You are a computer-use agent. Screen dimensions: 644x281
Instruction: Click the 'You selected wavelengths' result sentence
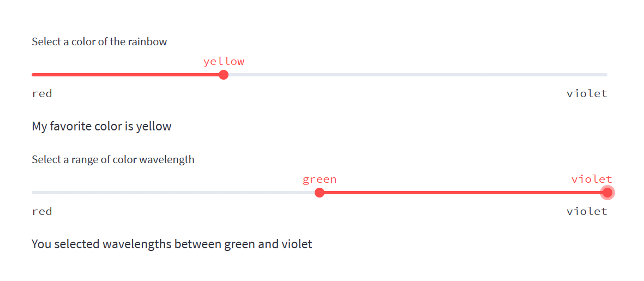(172, 244)
